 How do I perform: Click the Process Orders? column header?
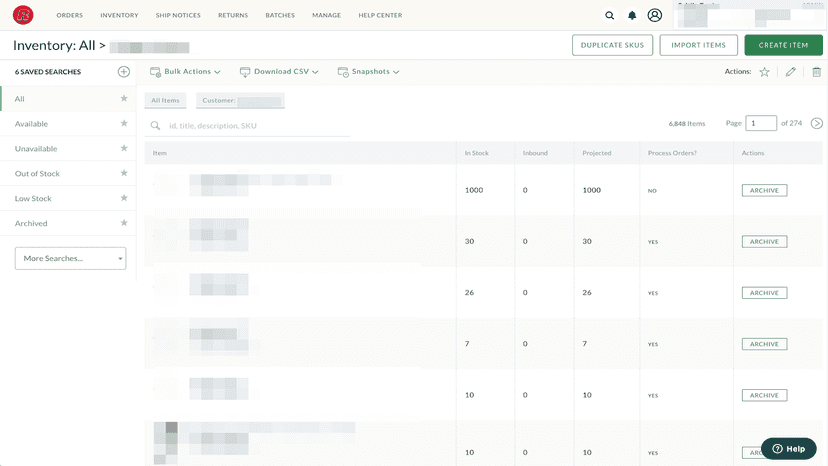coord(672,153)
